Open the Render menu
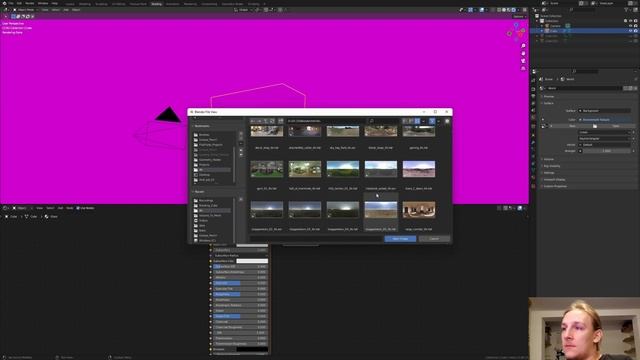The image size is (640, 360). point(29,3)
